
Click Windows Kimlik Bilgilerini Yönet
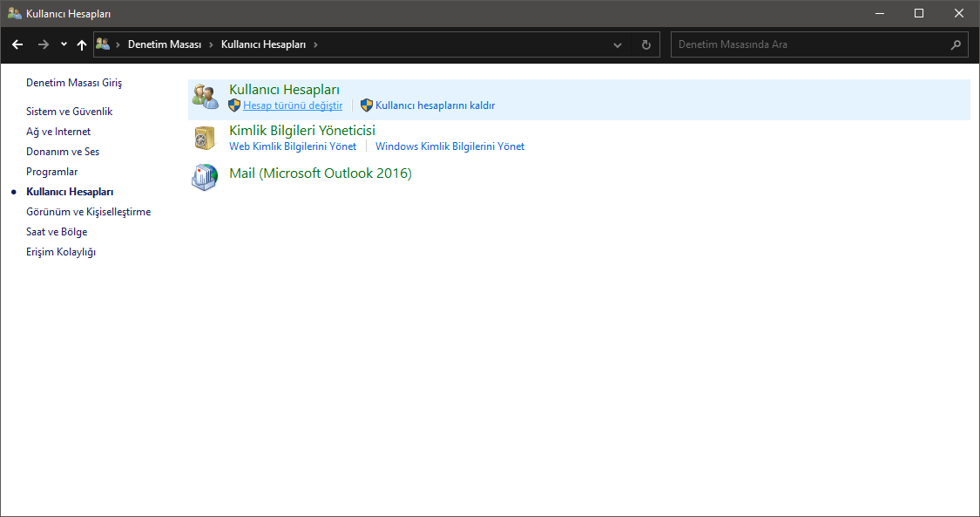coord(450,146)
